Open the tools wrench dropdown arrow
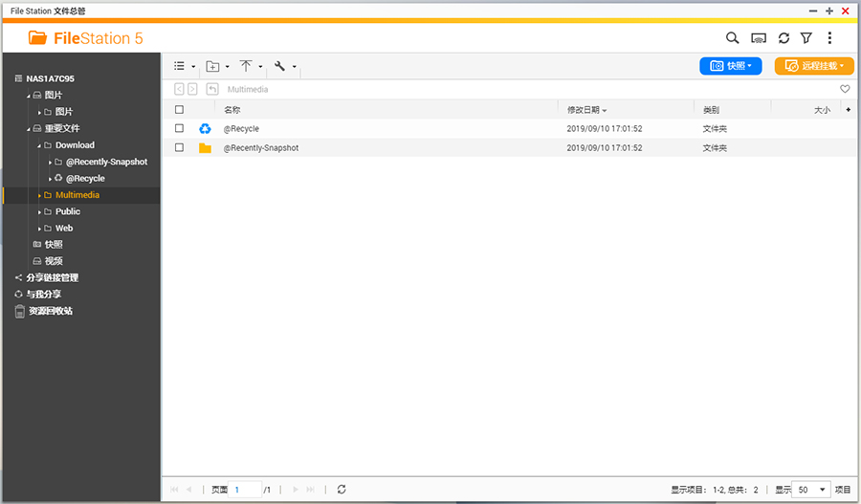The image size is (861, 504). pyautogui.click(x=295, y=67)
